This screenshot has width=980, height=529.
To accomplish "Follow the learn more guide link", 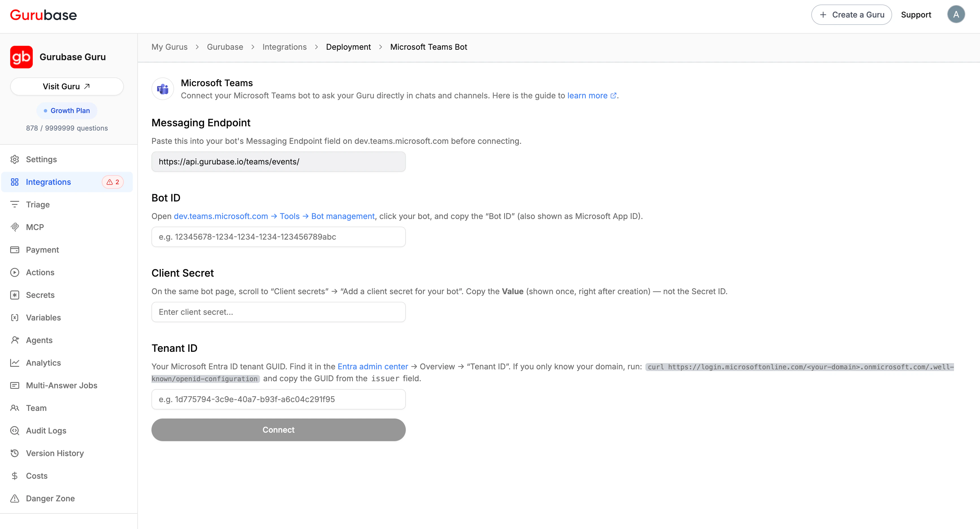I will tap(592, 96).
